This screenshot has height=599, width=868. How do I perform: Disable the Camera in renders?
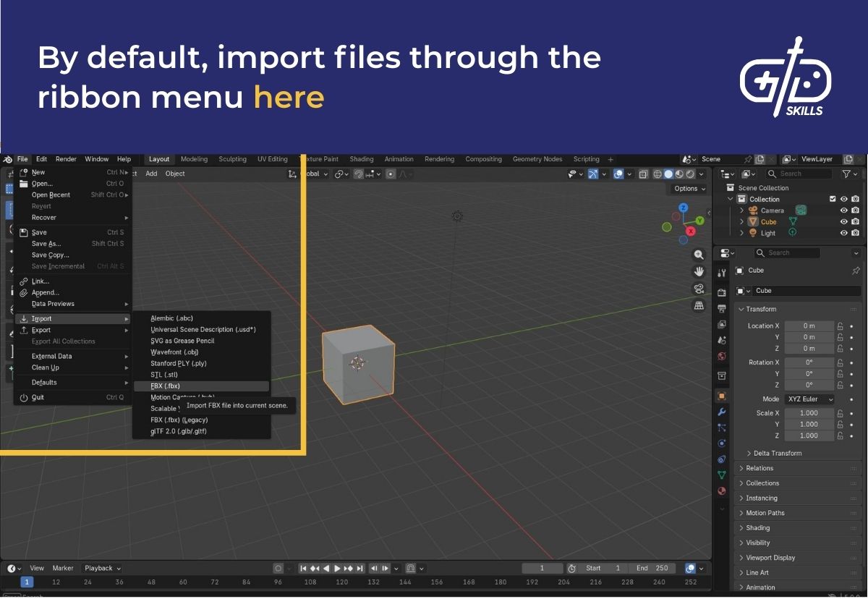coord(855,210)
